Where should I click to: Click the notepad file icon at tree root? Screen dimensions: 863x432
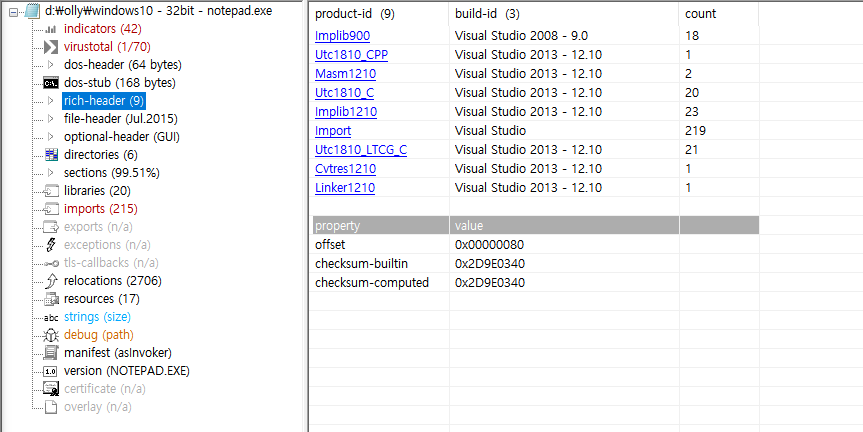(34, 10)
